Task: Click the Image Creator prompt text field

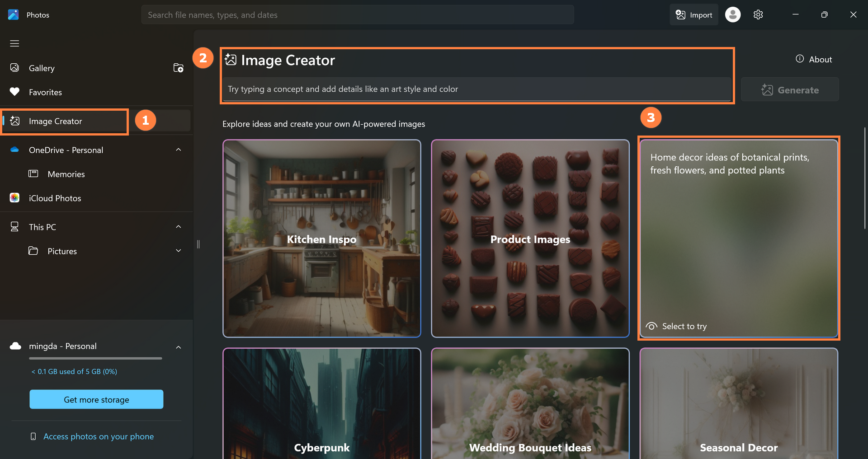Action: [x=476, y=89]
